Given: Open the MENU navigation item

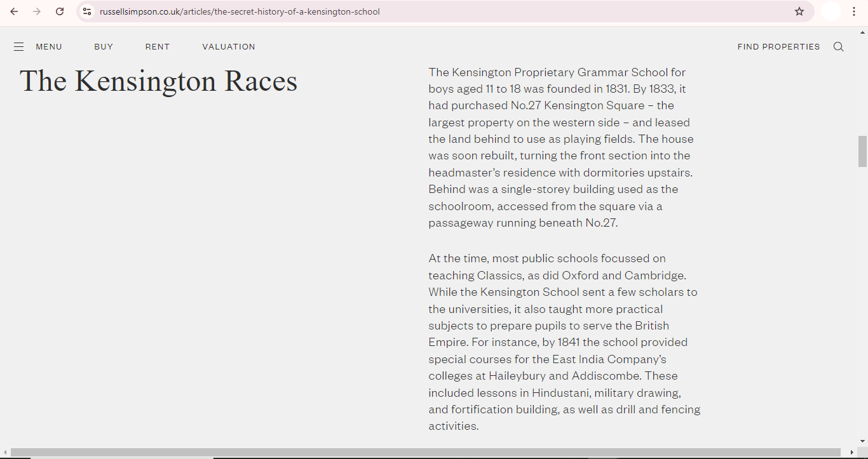Looking at the screenshot, I should point(49,47).
